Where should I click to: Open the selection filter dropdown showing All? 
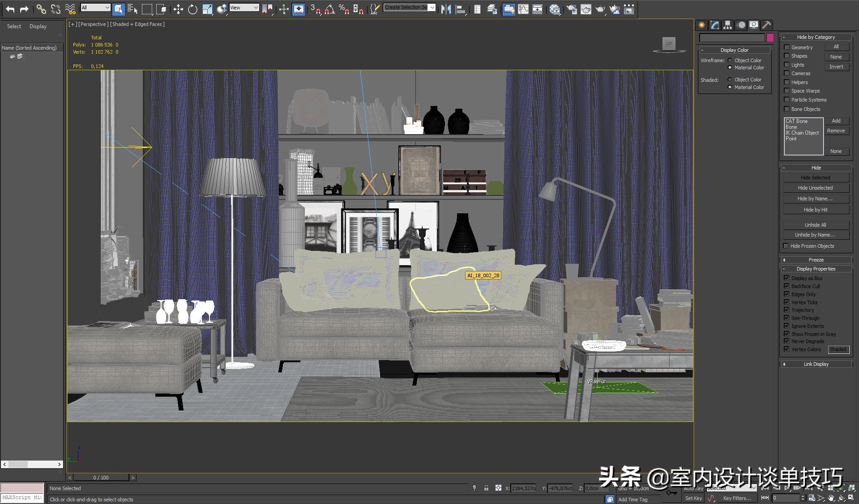[95, 7]
